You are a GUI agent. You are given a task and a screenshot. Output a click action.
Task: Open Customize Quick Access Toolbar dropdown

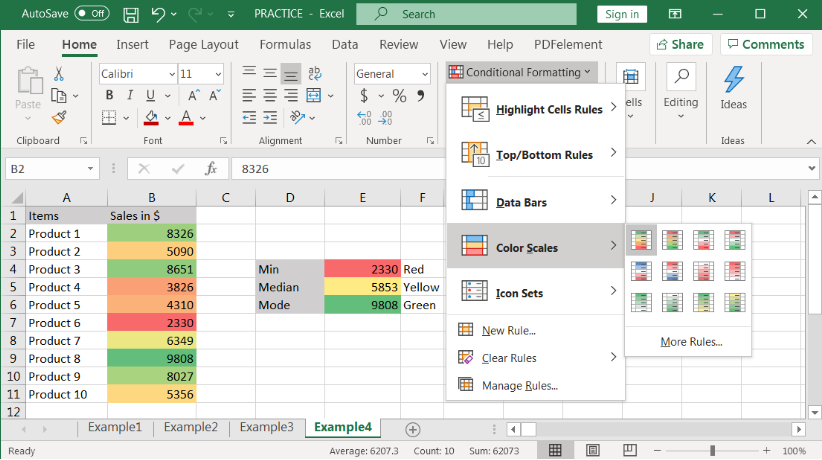pyautogui.click(x=231, y=15)
